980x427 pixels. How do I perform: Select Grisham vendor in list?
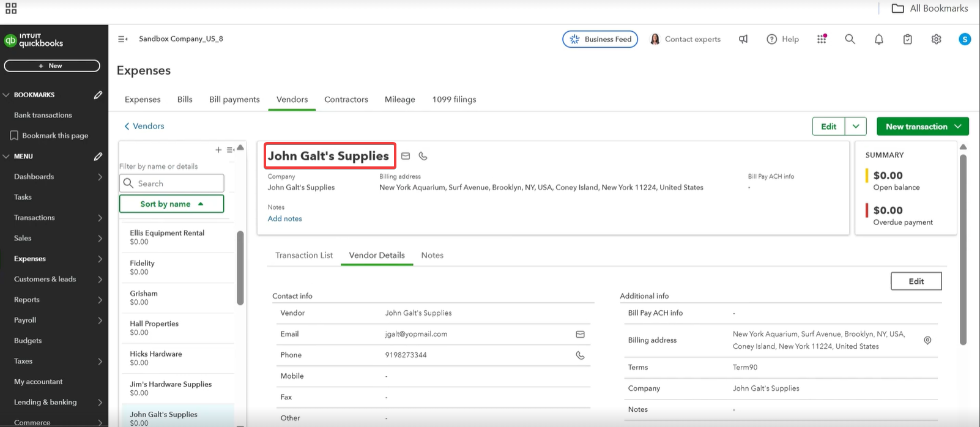177,298
